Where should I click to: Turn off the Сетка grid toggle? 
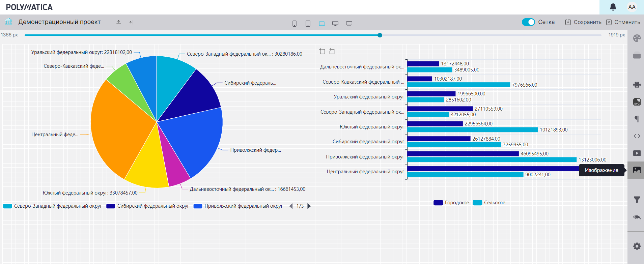[x=528, y=22]
